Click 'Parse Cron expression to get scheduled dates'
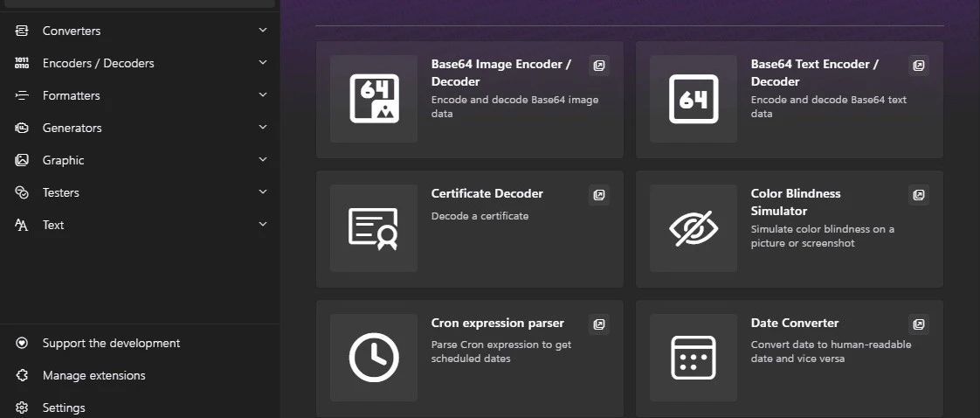Image resolution: width=980 pixels, height=418 pixels. pyautogui.click(x=501, y=352)
